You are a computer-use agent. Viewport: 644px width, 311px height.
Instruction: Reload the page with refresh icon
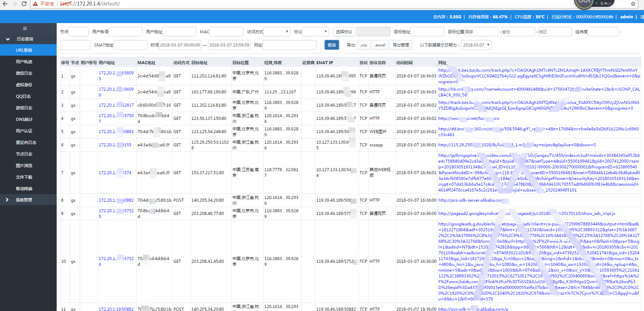point(24,4)
